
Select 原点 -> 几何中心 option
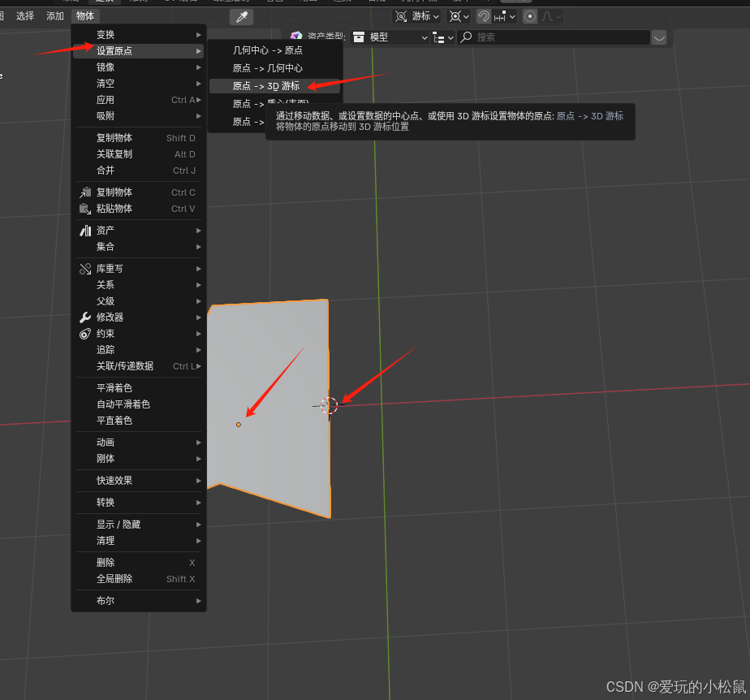275,68
